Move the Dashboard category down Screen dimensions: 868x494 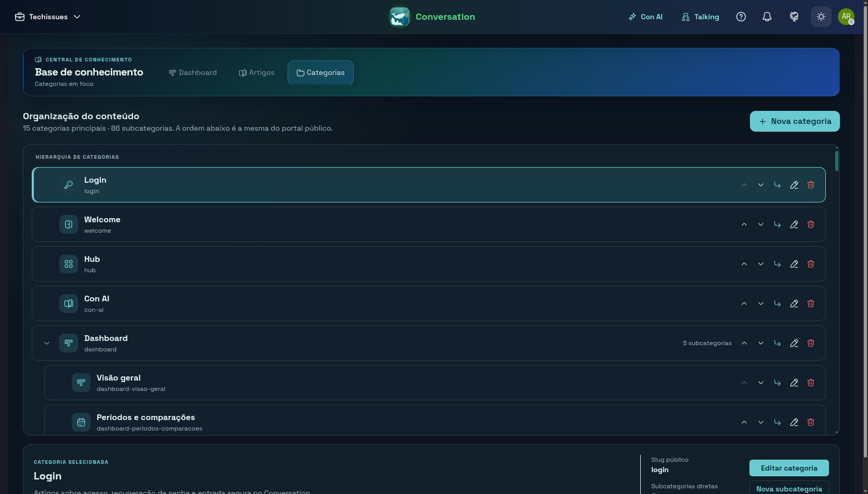click(x=761, y=343)
